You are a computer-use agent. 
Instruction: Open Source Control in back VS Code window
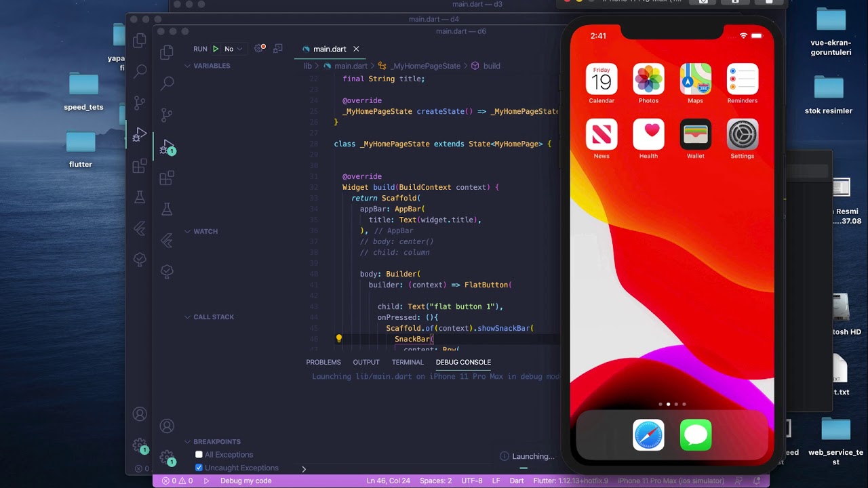140,102
